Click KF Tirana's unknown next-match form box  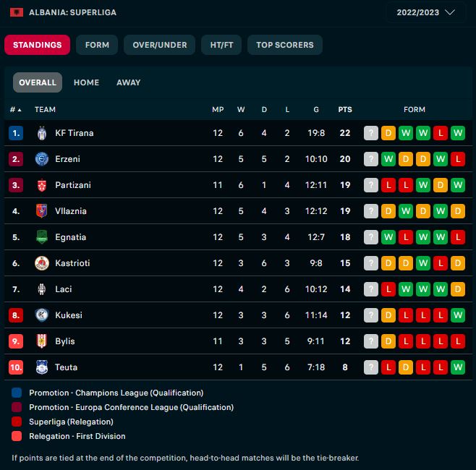click(371, 133)
